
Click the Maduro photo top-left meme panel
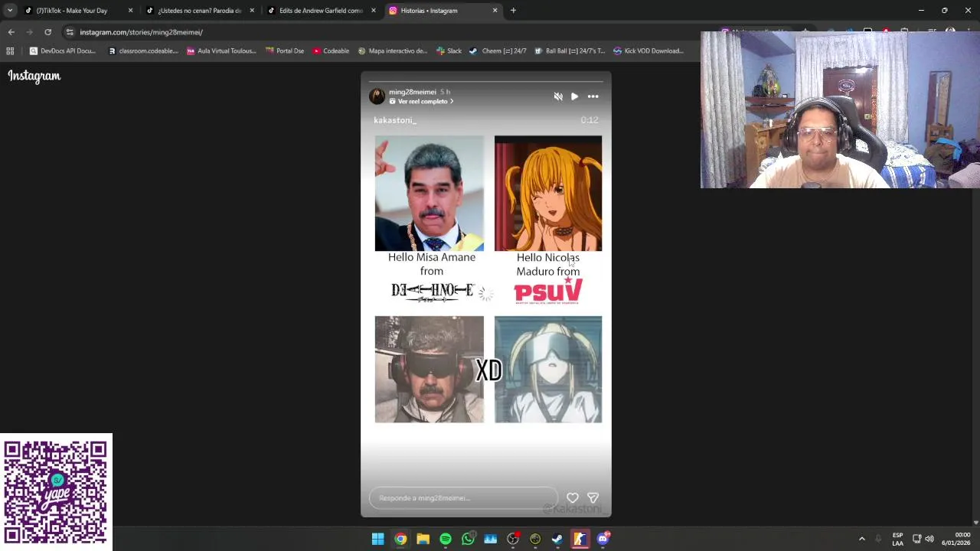click(x=430, y=194)
